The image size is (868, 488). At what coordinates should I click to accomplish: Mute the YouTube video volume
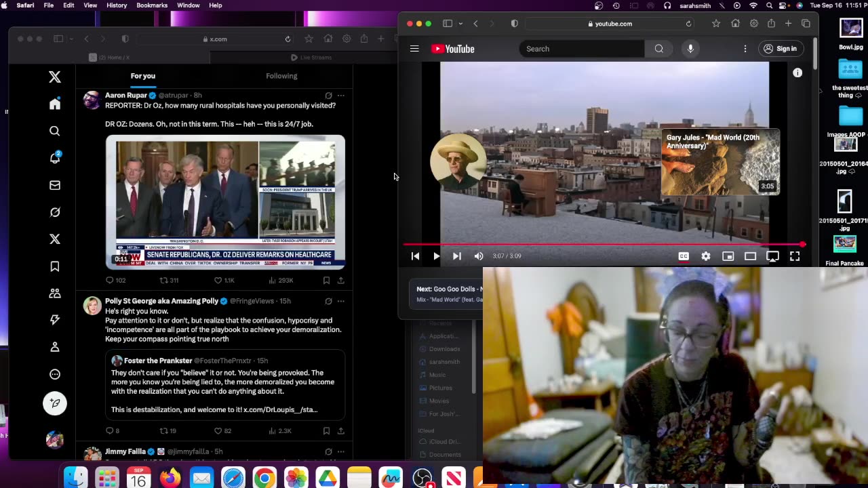tap(479, 256)
